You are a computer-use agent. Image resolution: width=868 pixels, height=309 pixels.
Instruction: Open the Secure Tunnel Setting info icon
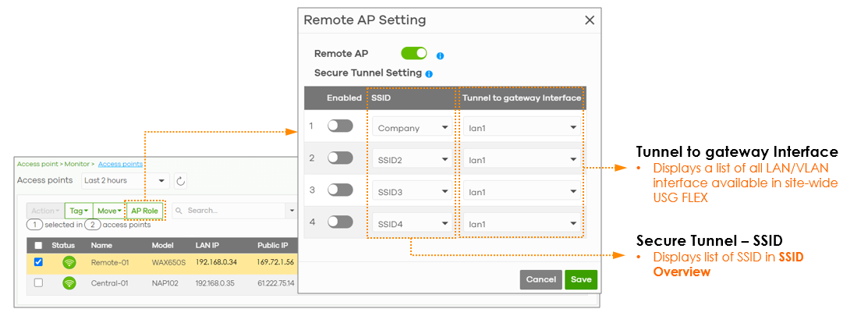(429, 73)
